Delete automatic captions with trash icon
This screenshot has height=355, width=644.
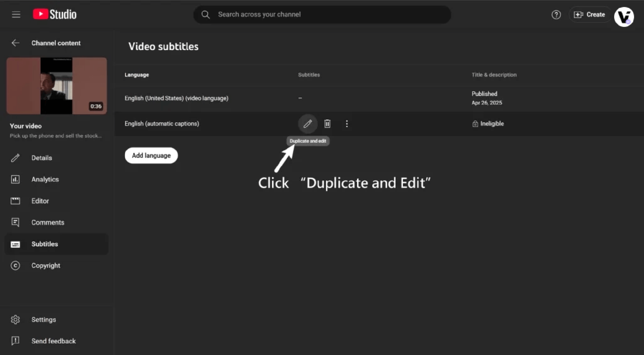[x=328, y=124]
